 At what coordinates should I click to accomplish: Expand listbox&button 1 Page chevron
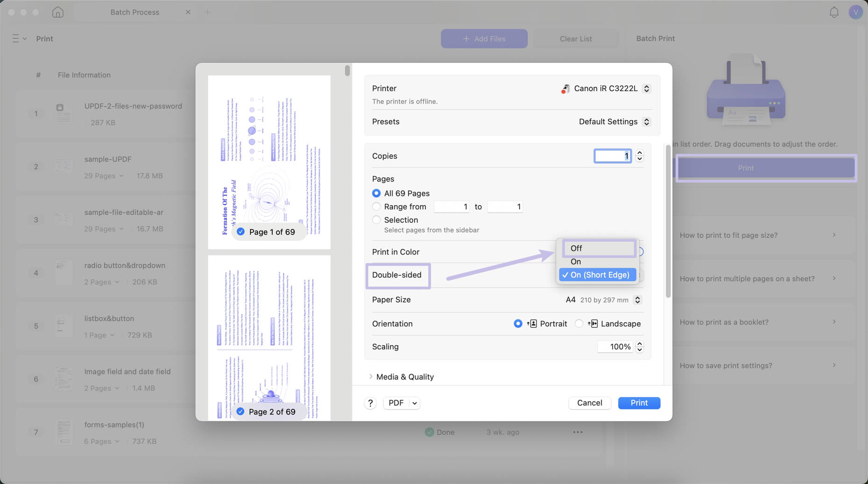[x=112, y=335]
